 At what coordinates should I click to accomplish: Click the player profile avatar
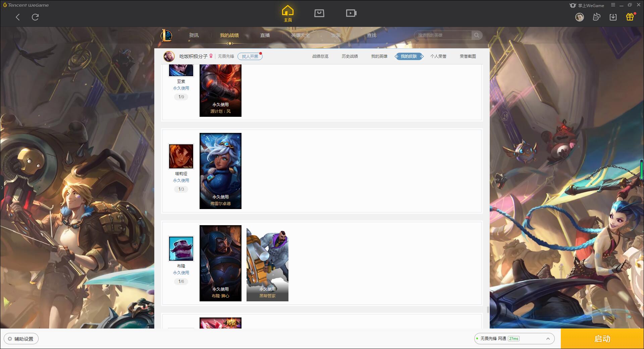tap(169, 56)
